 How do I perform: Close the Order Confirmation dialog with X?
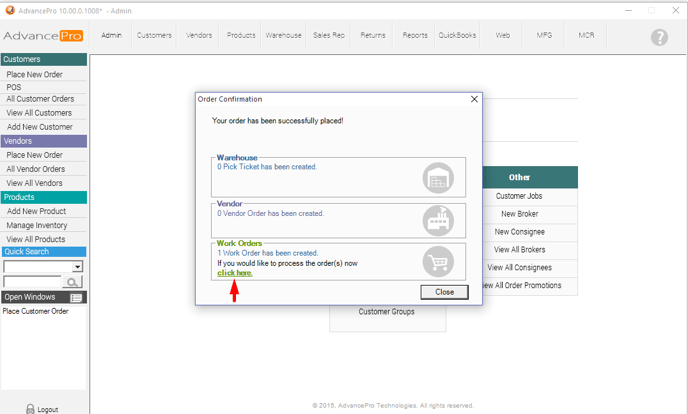pyautogui.click(x=474, y=100)
